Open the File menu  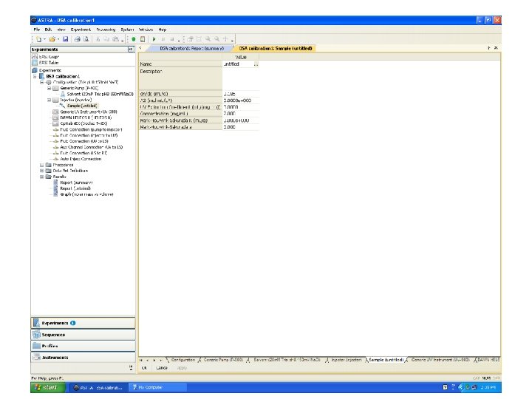[37, 30]
